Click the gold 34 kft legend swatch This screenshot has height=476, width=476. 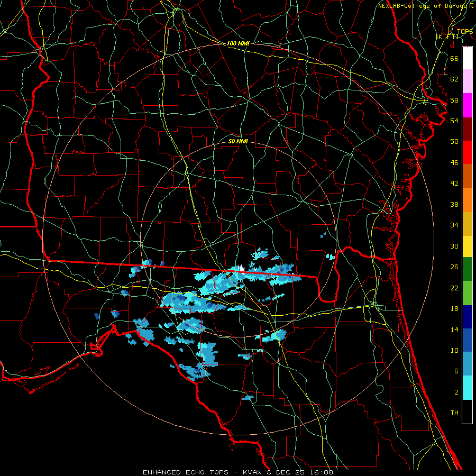tap(467, 224)
